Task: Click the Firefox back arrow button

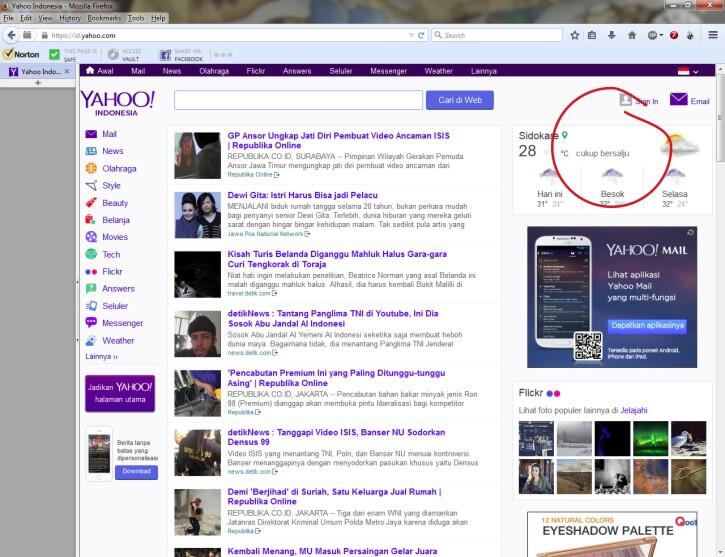Action: pyautogui.click(x=12, y=35)
